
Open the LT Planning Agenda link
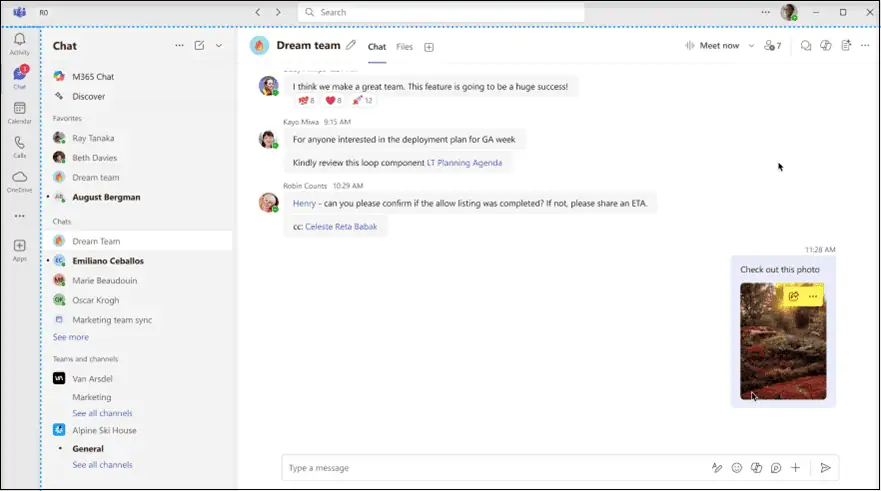point(464,162)
